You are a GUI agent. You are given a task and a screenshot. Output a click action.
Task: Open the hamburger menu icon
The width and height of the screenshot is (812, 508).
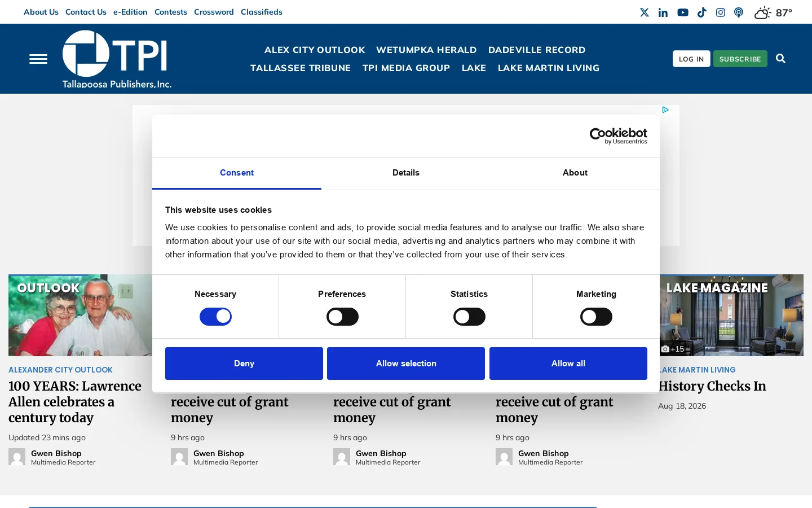tap(38, 59)
